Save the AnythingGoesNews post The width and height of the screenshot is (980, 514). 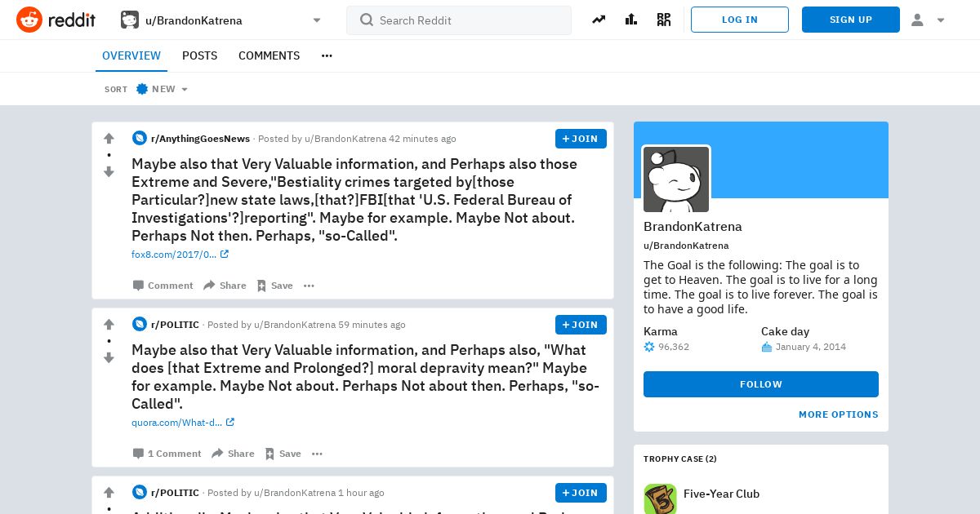[x=274, y=286]
